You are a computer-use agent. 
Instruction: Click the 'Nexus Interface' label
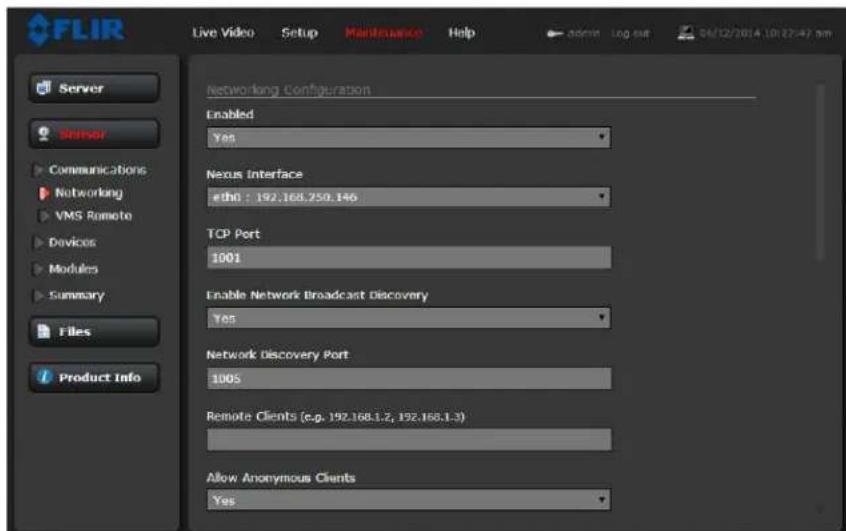pos(255,174)
